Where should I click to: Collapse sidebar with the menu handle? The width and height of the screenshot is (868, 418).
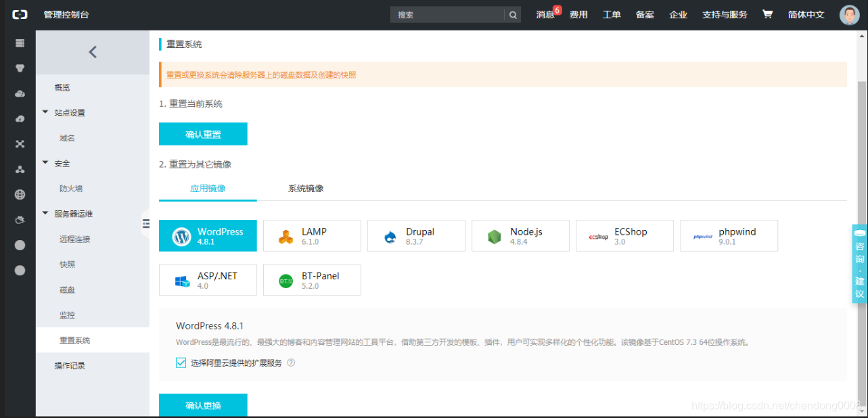pyautogui.click(x=145, y=223)
